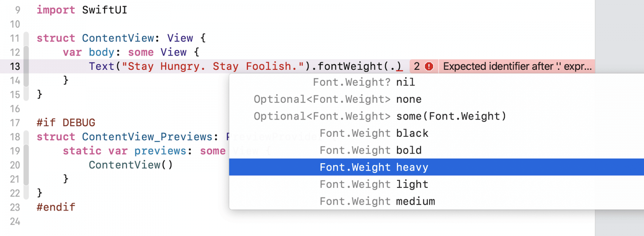The image size is (644, 236).
Task: Choose the Font.Weight bold suggestion
Action: coord(370,150)
